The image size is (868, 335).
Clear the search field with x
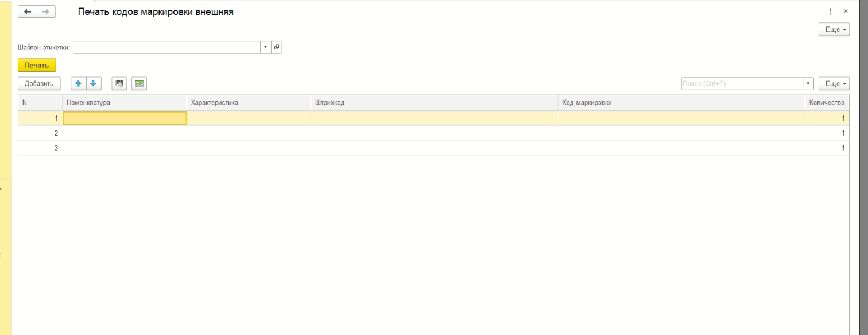coord(808,84)
